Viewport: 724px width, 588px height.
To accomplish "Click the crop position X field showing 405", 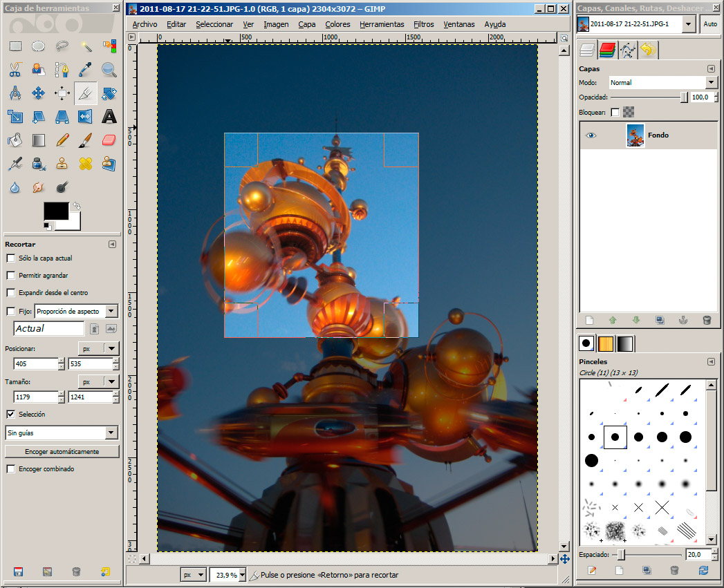I will tap(35, 363).
